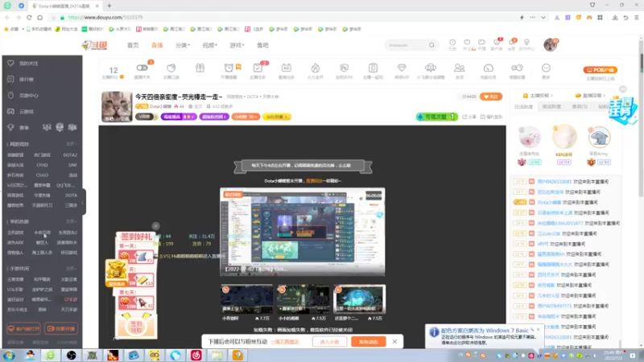Open 更多 ellipsis icon in toolbar
Screen dimensions: 644x362
pos(546,68)
